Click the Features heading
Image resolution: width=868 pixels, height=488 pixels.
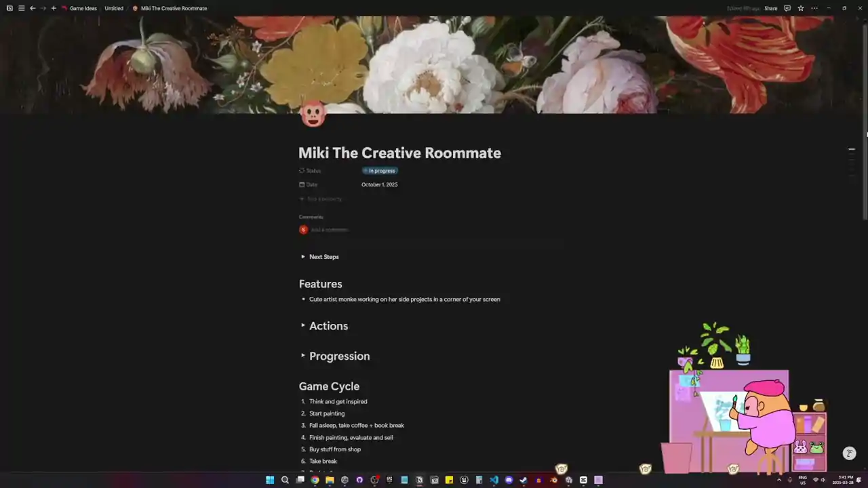tap(320, 284)
